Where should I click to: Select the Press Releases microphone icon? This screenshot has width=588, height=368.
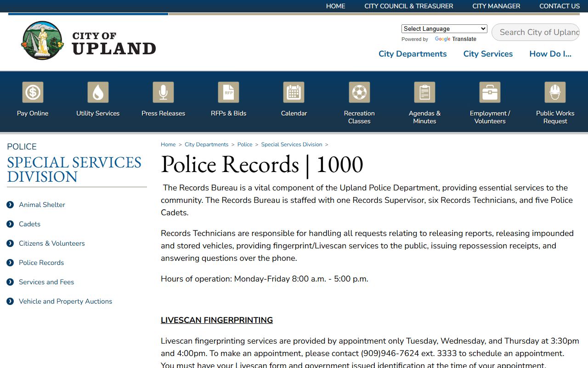(163, 92)
